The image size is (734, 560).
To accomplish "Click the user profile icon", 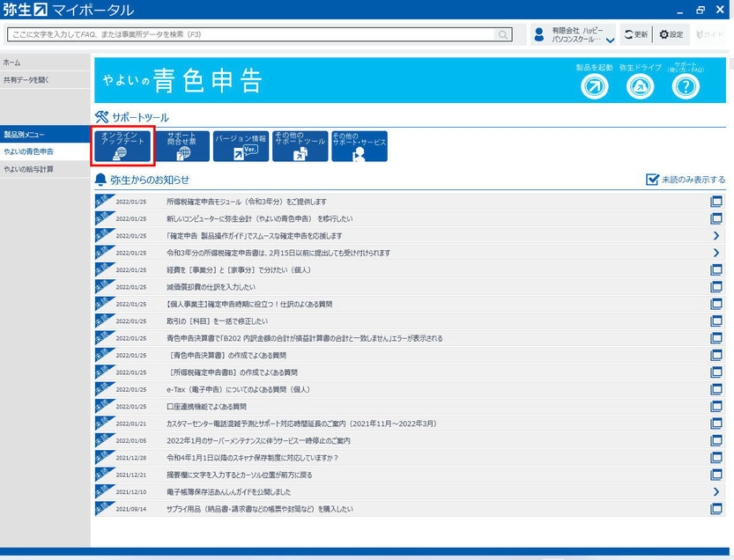I will tap(539, 34).
